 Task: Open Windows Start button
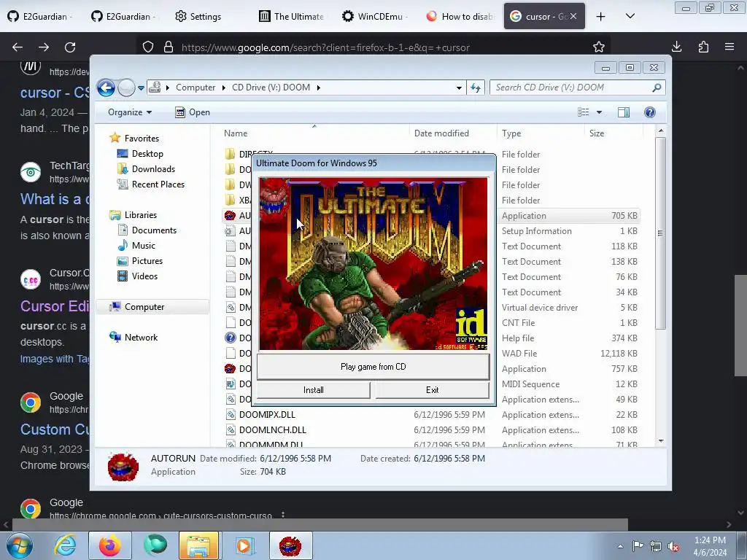coord(19,545)
